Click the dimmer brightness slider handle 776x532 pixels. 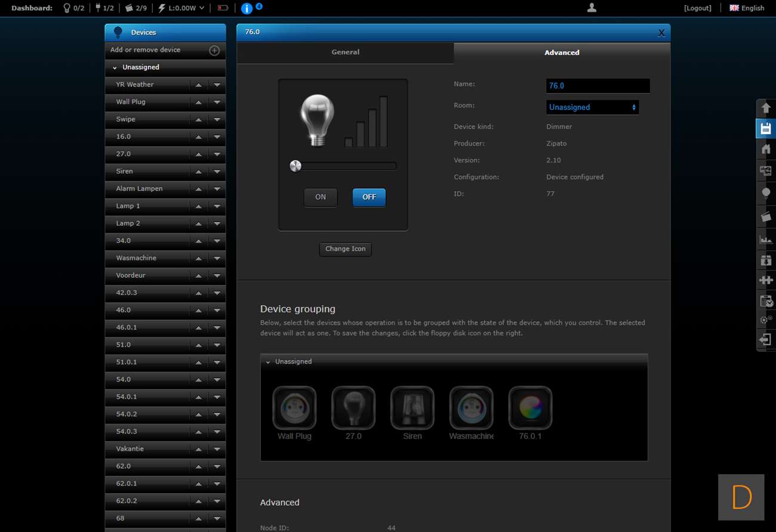(295, 166)
